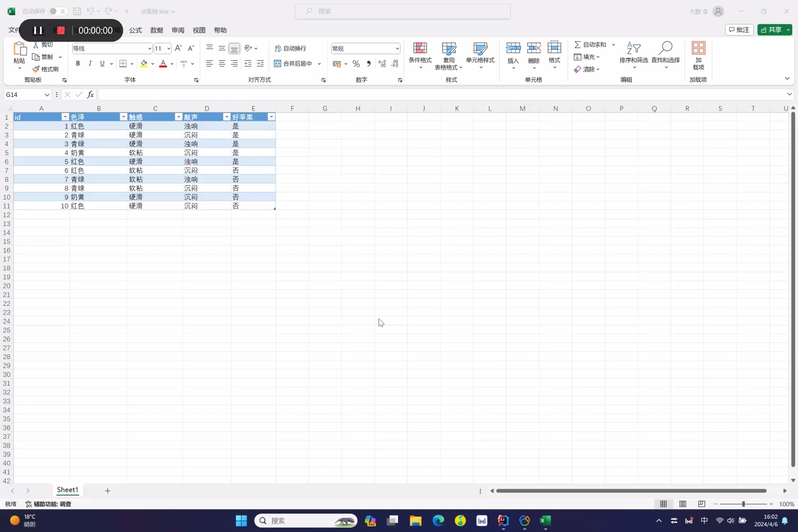
Task: Toggle the AutoSave (自动保存) switch
Action: [58, 11]
